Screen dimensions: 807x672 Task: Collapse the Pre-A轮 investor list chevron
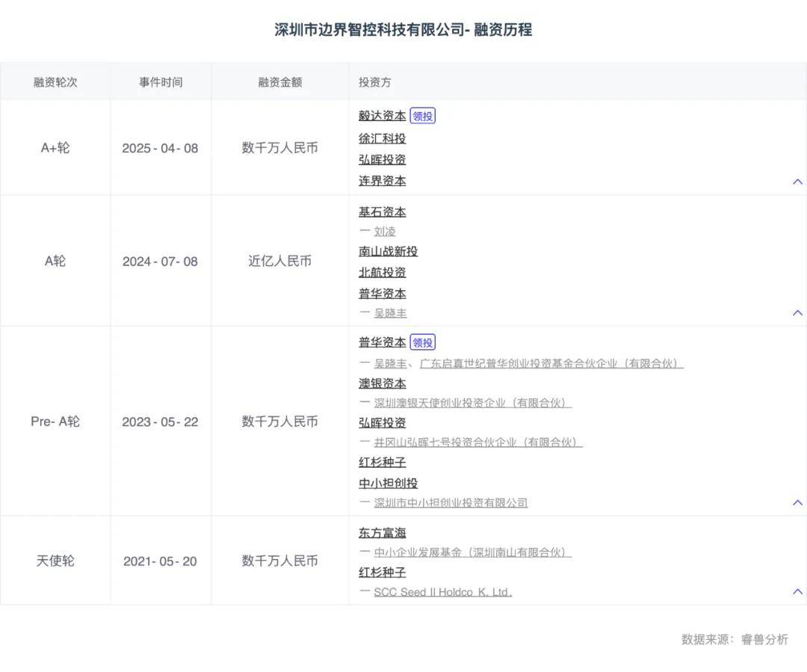[797, 502]
